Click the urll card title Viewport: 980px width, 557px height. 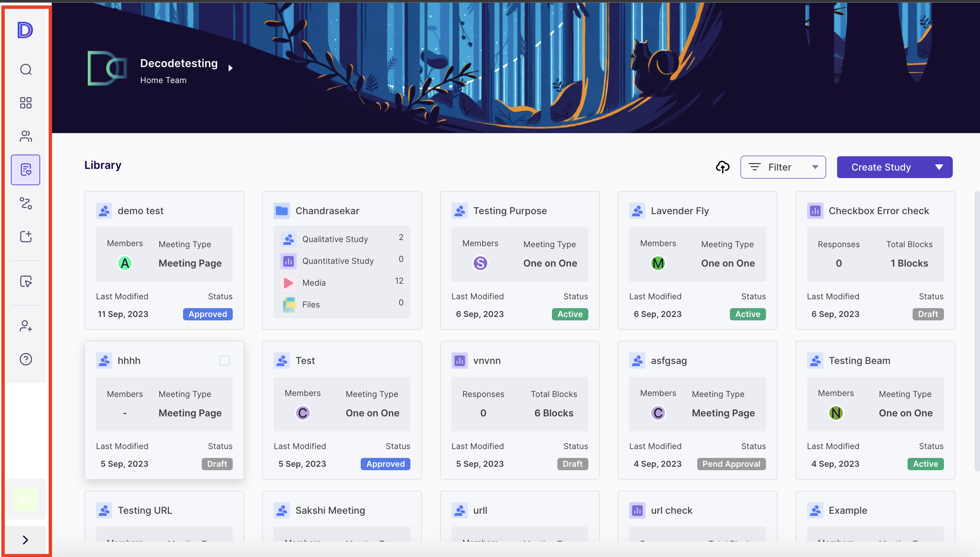tap(480, 510)
